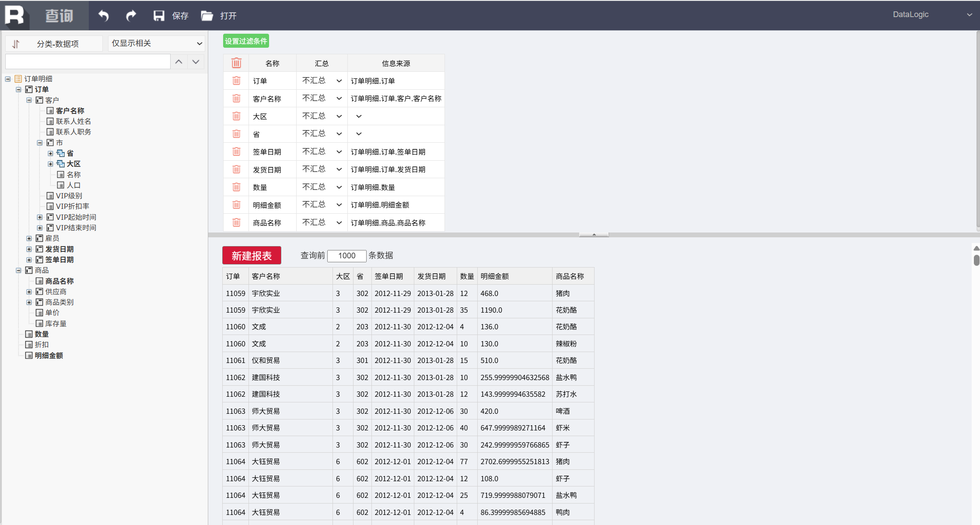Delete the 客户名称 row via trash icon
The height and width of the screenshot is (525, 980).
coord(236,99)
